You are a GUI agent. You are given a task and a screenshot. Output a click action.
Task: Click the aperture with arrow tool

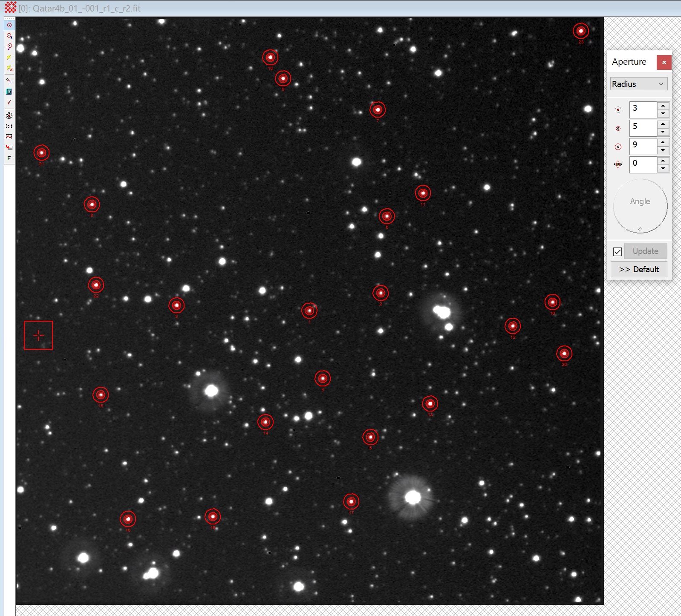coord(9,46)
